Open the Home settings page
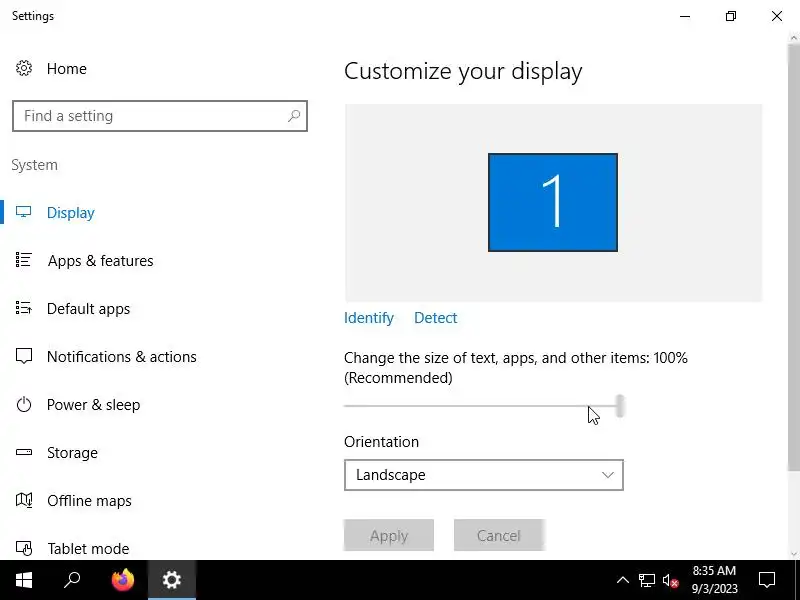The width and height of the screenshot is (800, 600). point(66,68)
